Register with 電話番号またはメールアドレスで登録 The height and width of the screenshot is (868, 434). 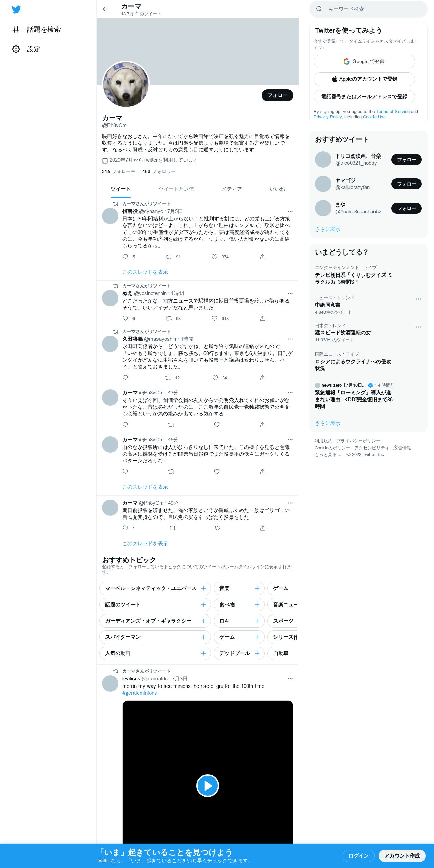click(364, 97)
